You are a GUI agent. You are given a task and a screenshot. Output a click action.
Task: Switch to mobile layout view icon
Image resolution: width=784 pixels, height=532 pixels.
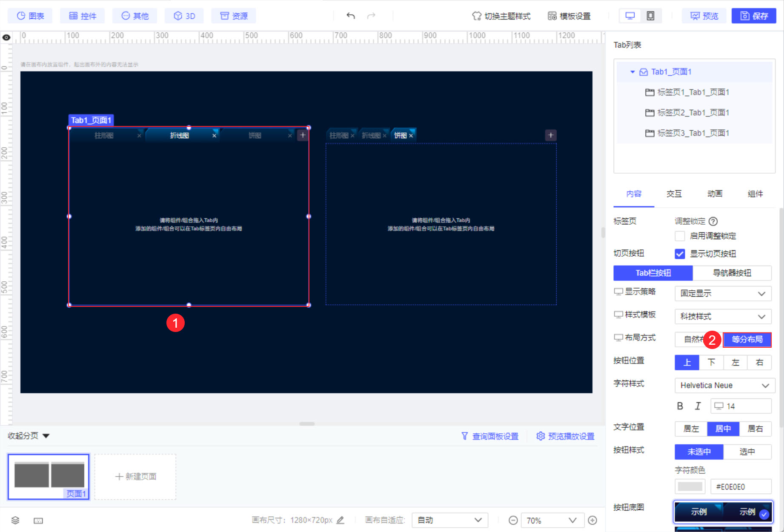pos(650,16)
